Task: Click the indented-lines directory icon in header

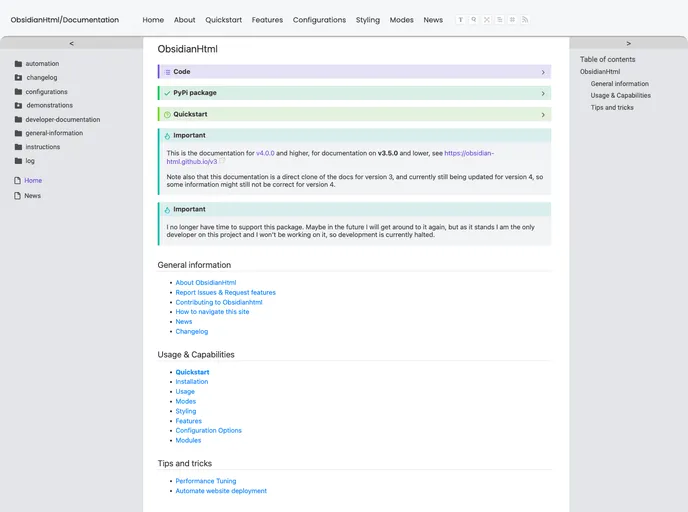Action: [x=499, y=20]
